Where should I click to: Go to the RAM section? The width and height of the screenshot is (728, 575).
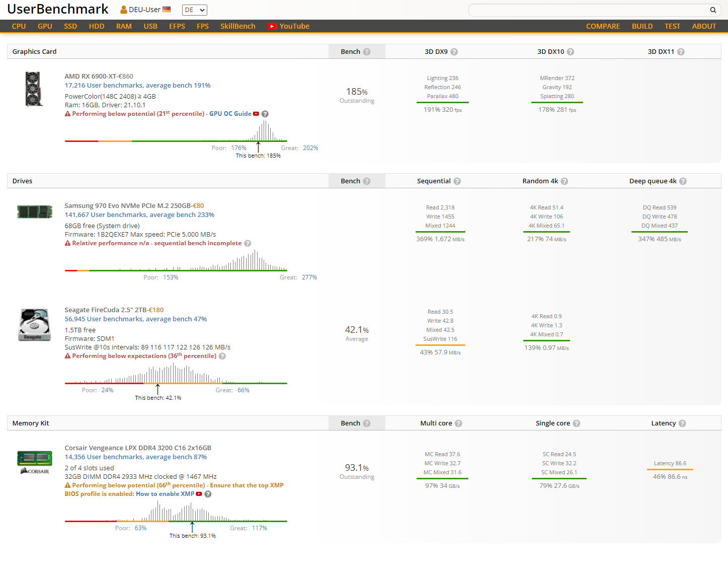(124, 26)
